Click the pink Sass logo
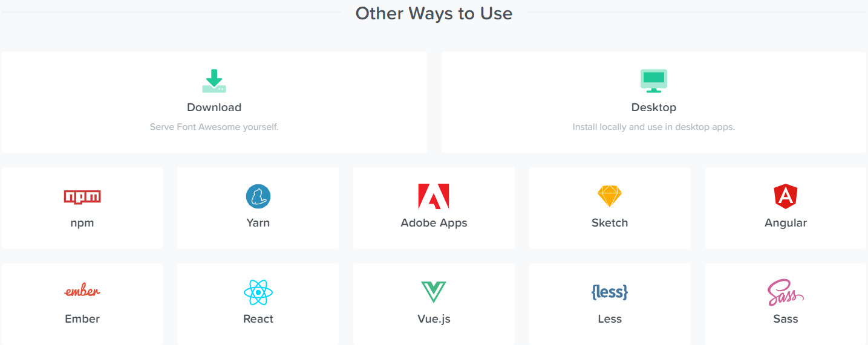This screenshot has width=868, height=345. [x=785, y=292]
